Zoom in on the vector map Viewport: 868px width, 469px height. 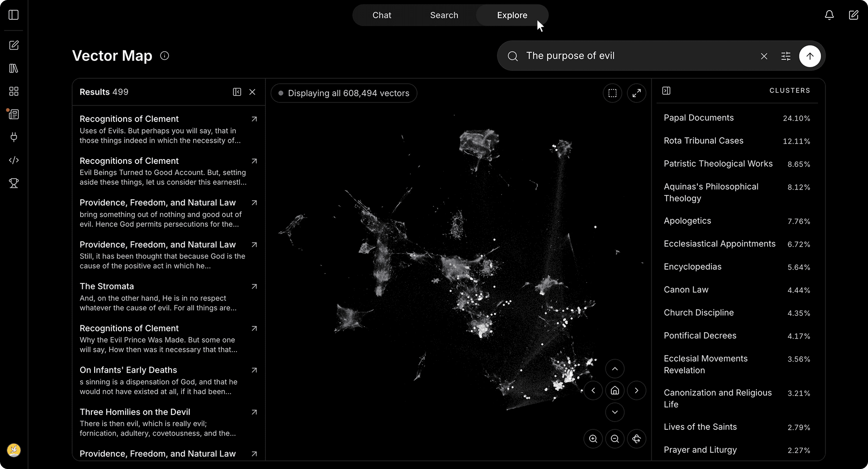coord(593,439)
